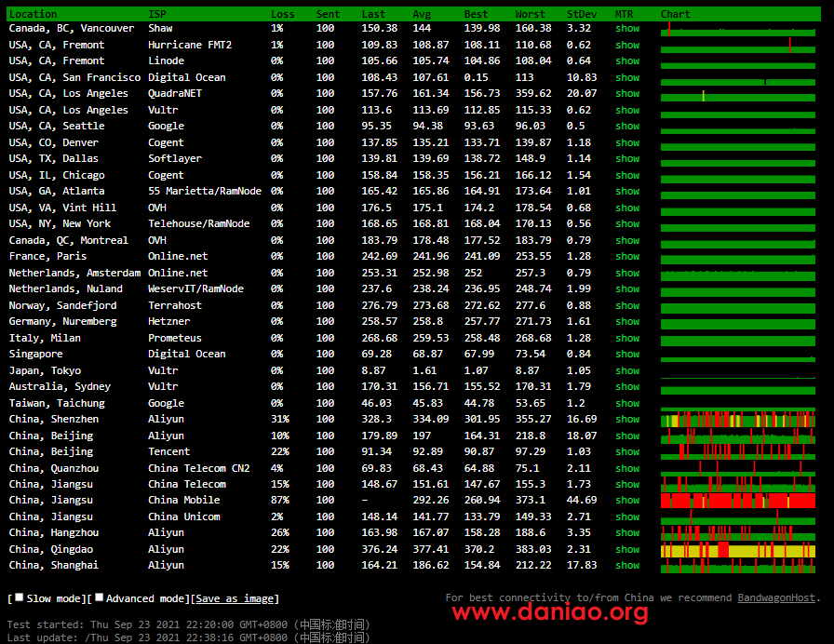The height and width of the screenshot is (644, 834).
Task: Show MTR for Jiangsu China Unicom
Action: pos(627,517)
